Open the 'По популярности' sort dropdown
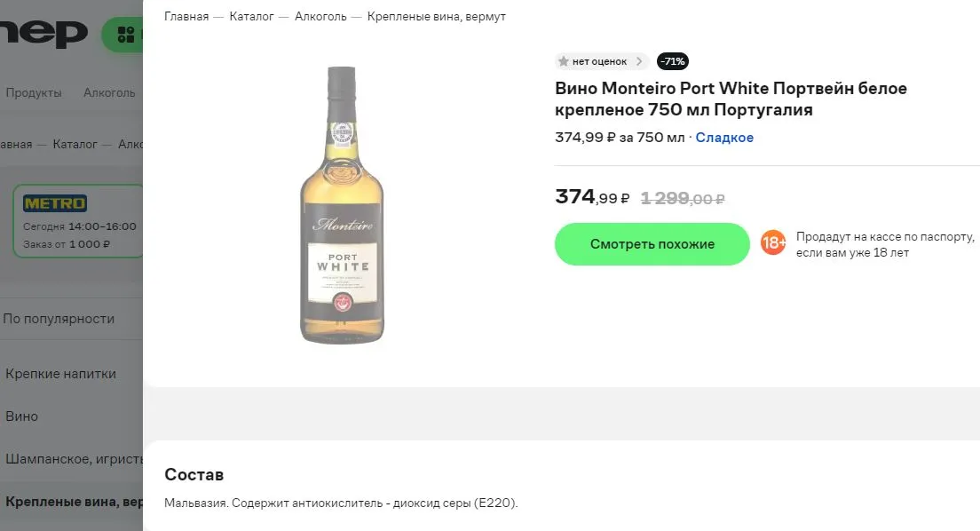This screenshot has height=531, width=980. click(x=59, y=319)
